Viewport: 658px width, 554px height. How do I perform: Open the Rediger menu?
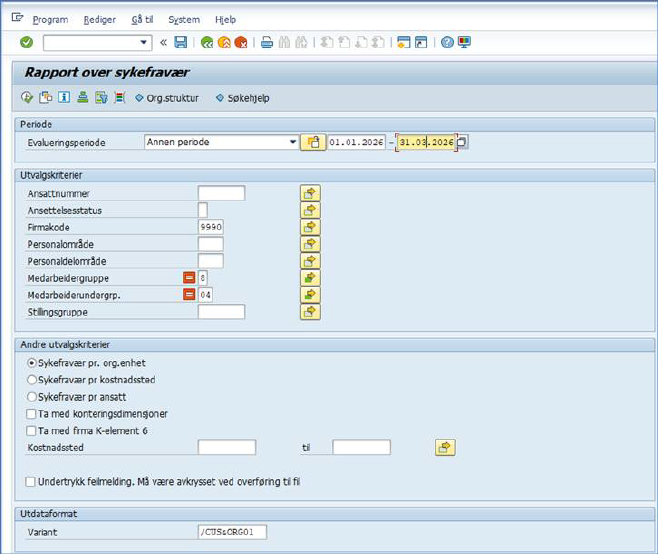(99, 20)
